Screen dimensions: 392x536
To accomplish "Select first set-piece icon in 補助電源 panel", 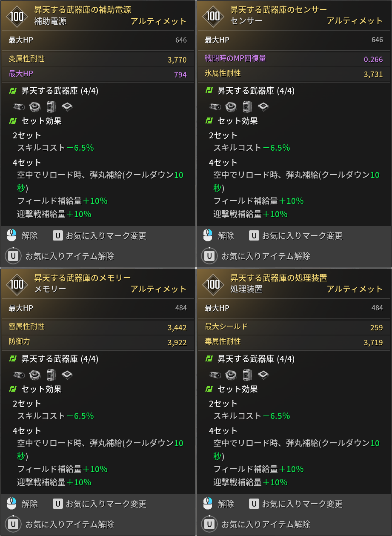I will pos(19,106).
